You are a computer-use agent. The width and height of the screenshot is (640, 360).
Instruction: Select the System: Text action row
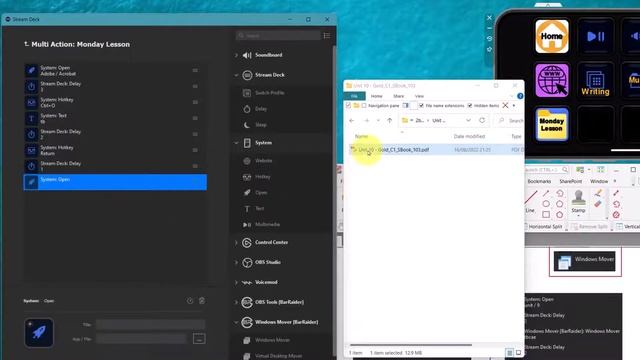pyautogui.click(x=115, y=118)
